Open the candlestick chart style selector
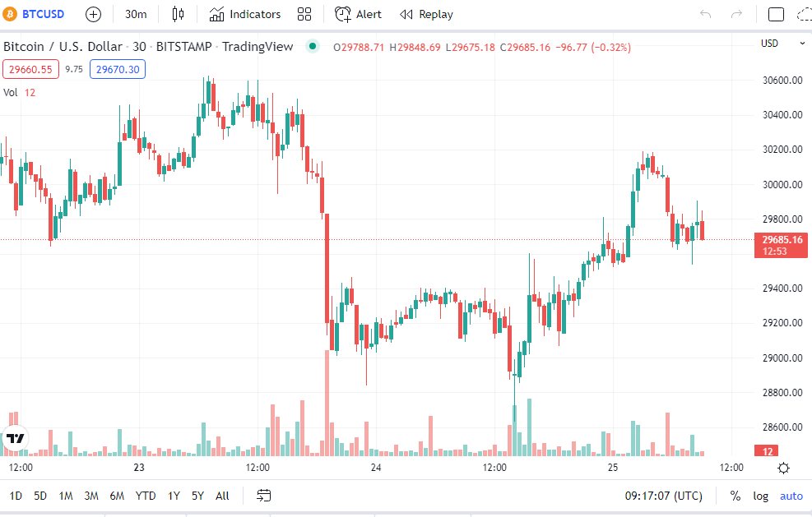 click(179, 14)
